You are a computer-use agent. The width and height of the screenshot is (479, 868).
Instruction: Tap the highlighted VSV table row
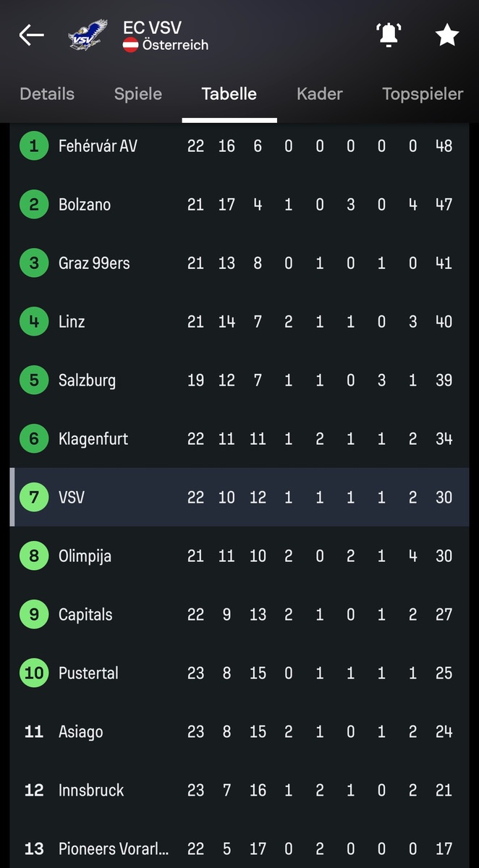tap(239, 498)
